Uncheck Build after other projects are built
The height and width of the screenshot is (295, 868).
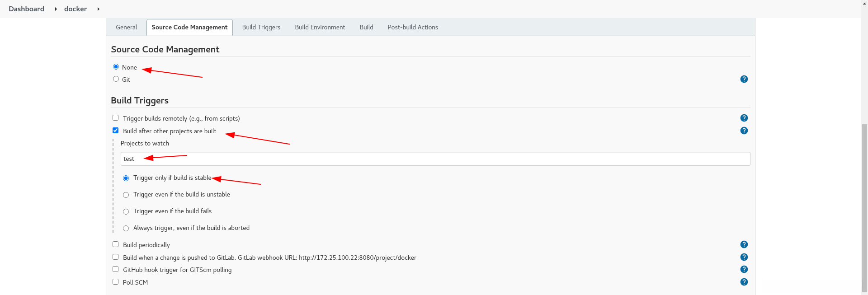pos(116,131)
